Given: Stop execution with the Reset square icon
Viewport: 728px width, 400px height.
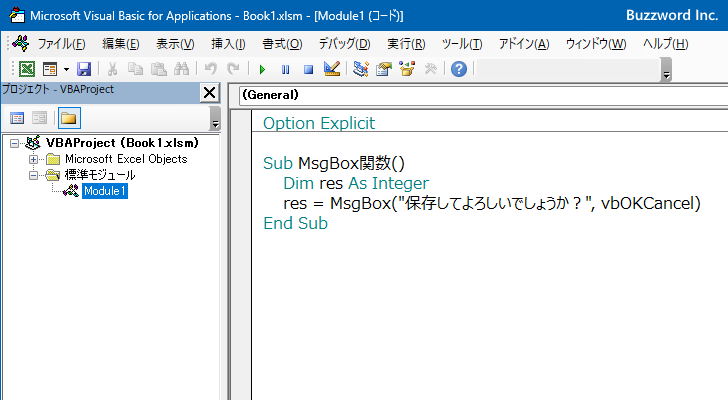Looking at the screenshot, I should click(308, 70).
